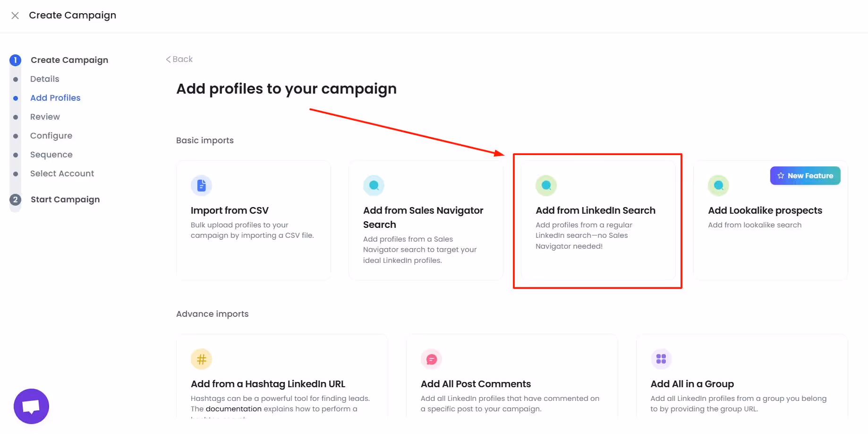This screenshot has width=868, height=434.
Task: Open the Sequence step
Action: coord(51,155)
